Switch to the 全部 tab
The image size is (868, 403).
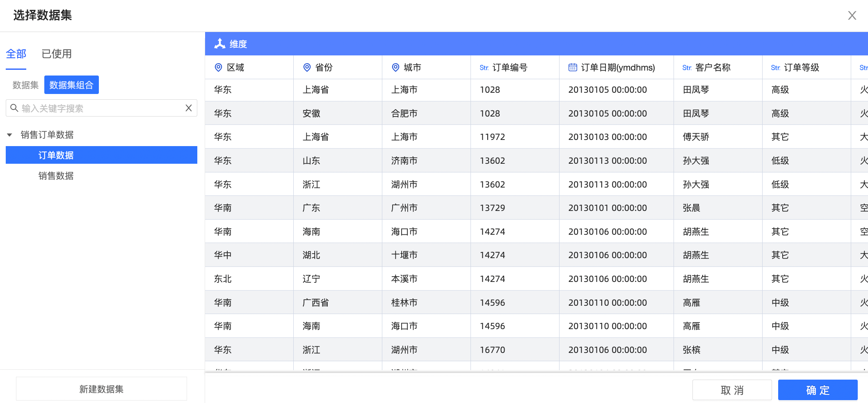[x=16, y=54]
